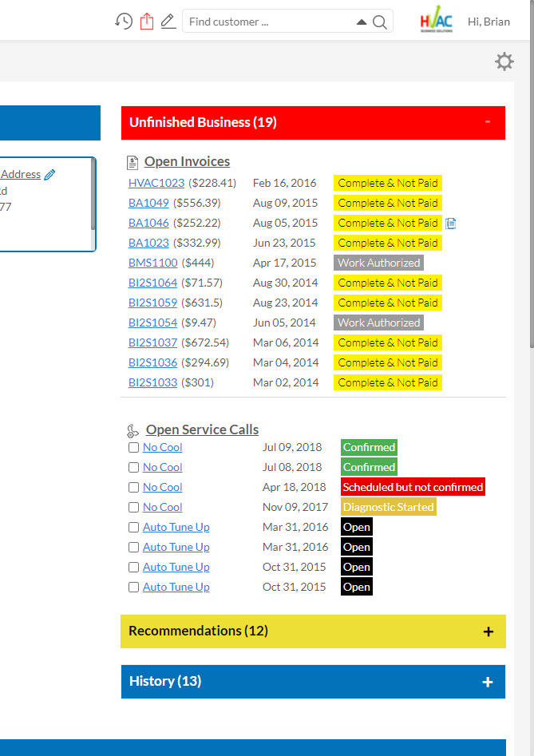Click the HVAC Business Solutions logo

[x=436, y=22]
